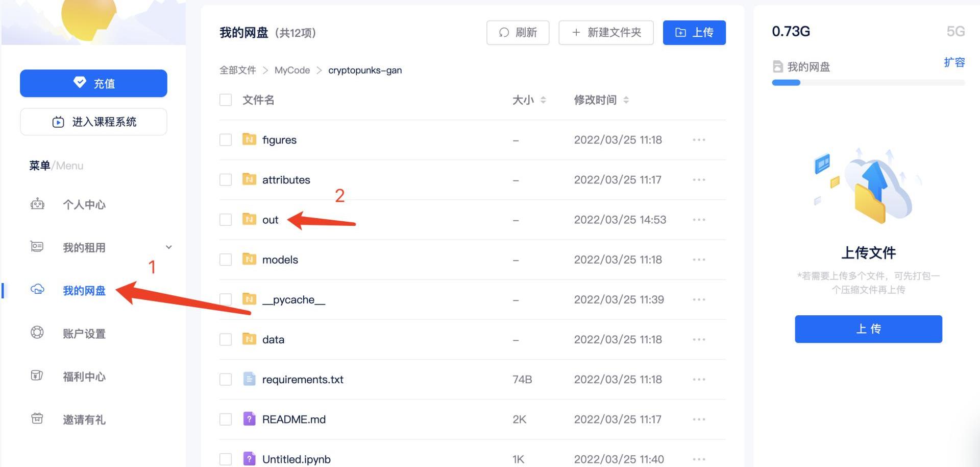
Task: Open more options for the out folder
Action: [x=699, y=220]
